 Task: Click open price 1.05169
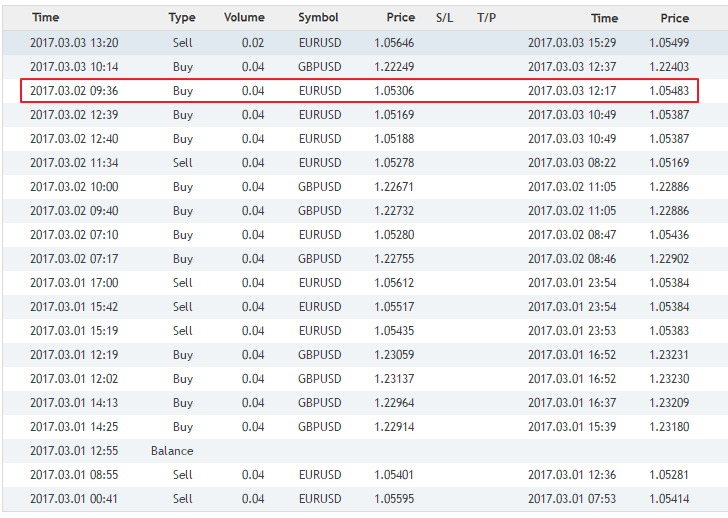(394, 115)
